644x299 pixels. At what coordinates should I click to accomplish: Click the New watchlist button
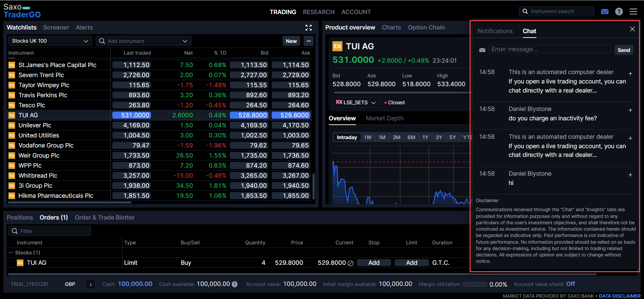click(x=291, y=41)
